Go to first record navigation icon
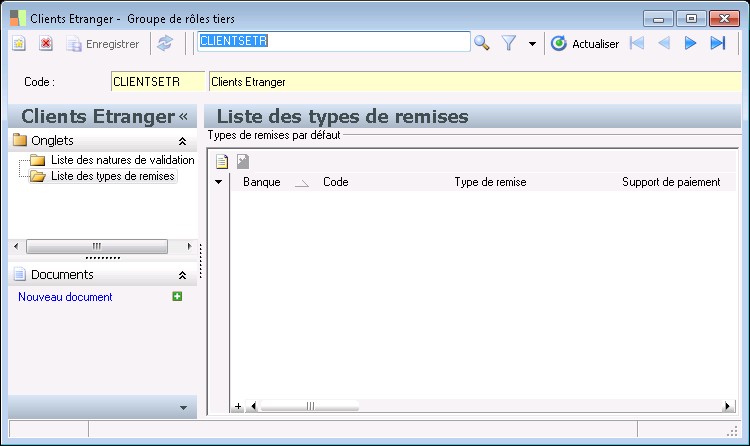750x446 pixels. (x=637, y=44)
